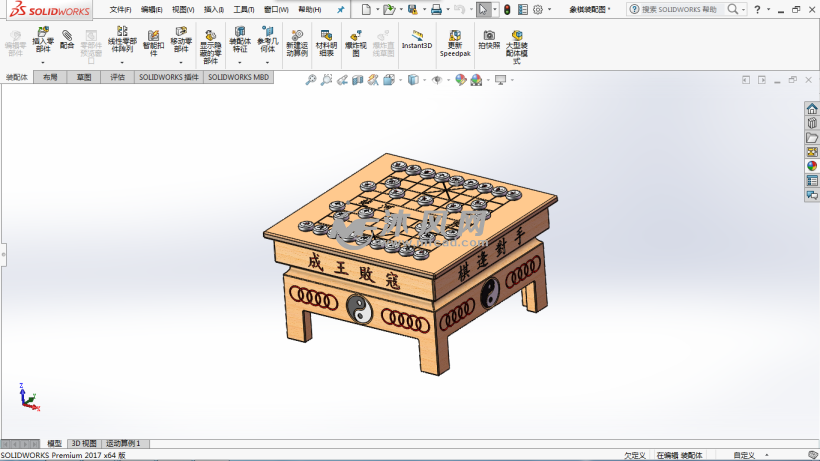Open the 帮助(H) Help menu

(x=310, y=9)
